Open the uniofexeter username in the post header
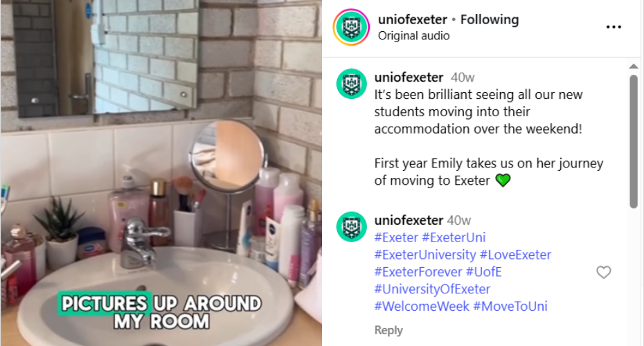This screenshot has height=346, width=644. [x=412, y=19]
